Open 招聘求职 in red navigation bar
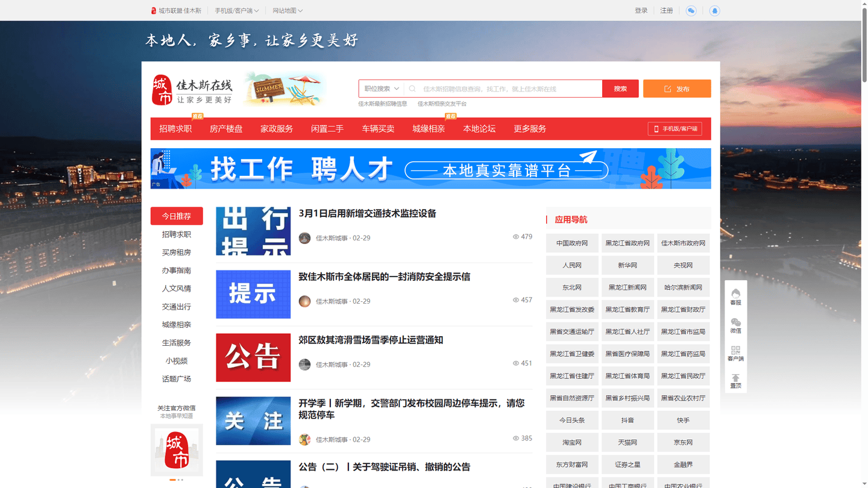Image resolution: width=868 pixels, height=488 pixels. (x=175, y=129)
